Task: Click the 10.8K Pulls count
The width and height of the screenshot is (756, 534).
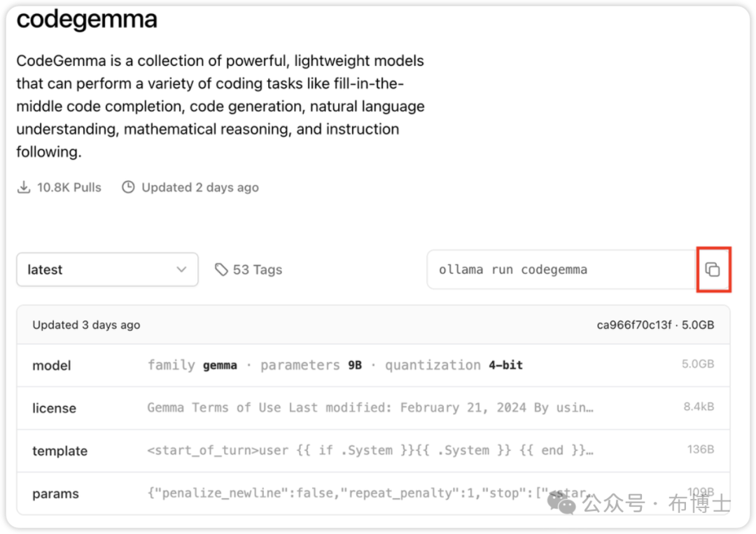Action: (69, 188)
